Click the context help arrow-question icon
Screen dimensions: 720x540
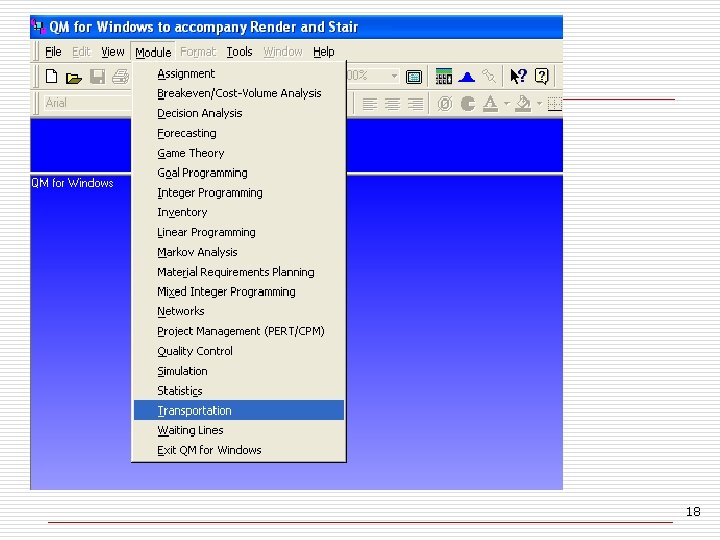click(x=518, y=76)
